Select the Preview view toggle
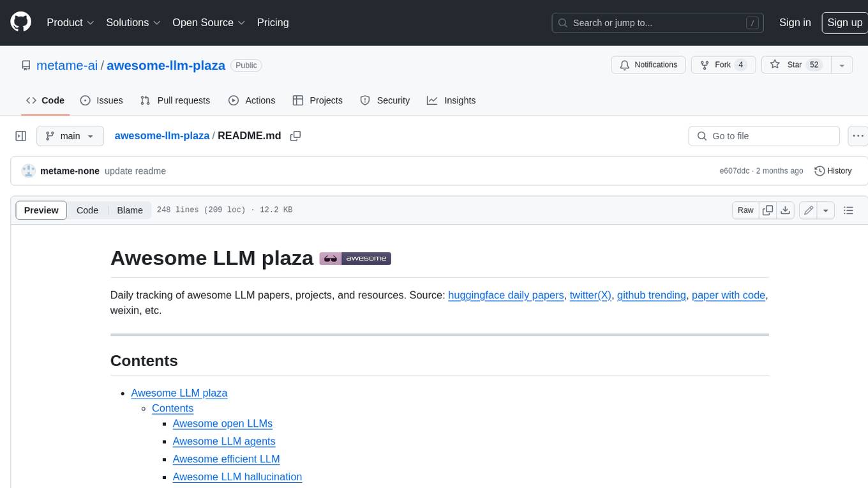The width and height of the screenshot is (868, 488). click(41, 210)
